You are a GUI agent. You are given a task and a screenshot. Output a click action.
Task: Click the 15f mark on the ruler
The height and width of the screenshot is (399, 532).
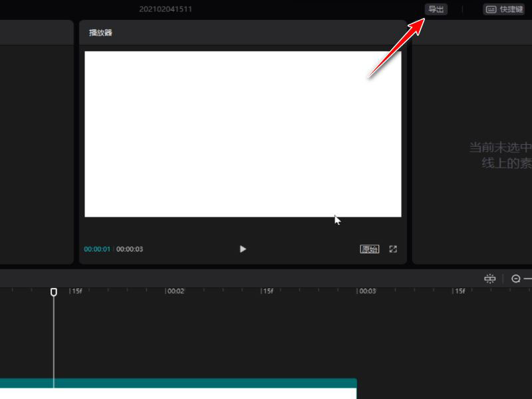pyautogui.click(x=78, y=291)
